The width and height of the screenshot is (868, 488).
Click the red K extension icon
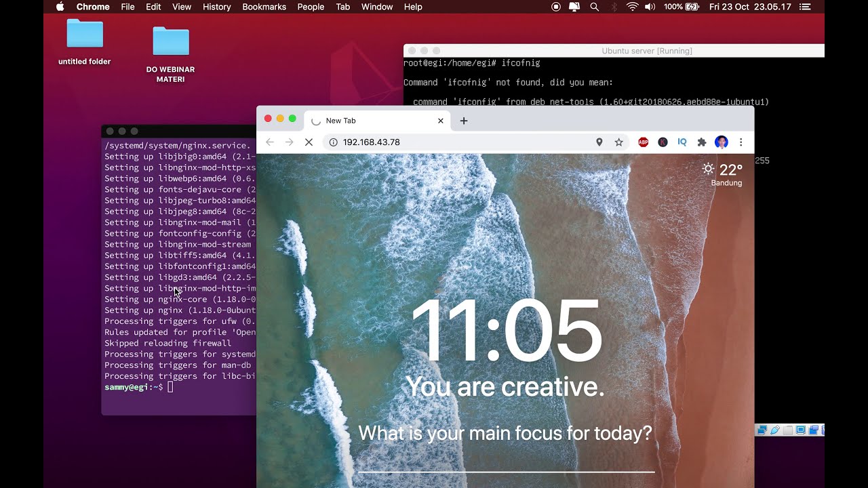coord(663,142)
